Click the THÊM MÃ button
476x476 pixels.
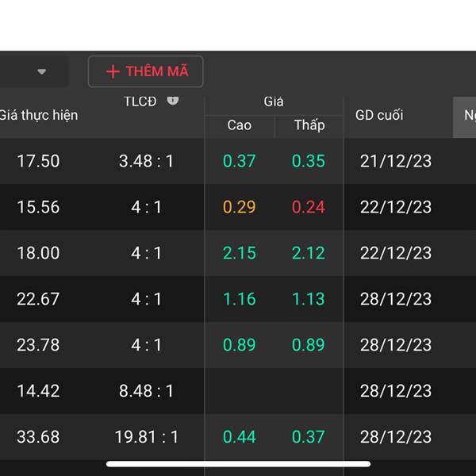(145, 71)
